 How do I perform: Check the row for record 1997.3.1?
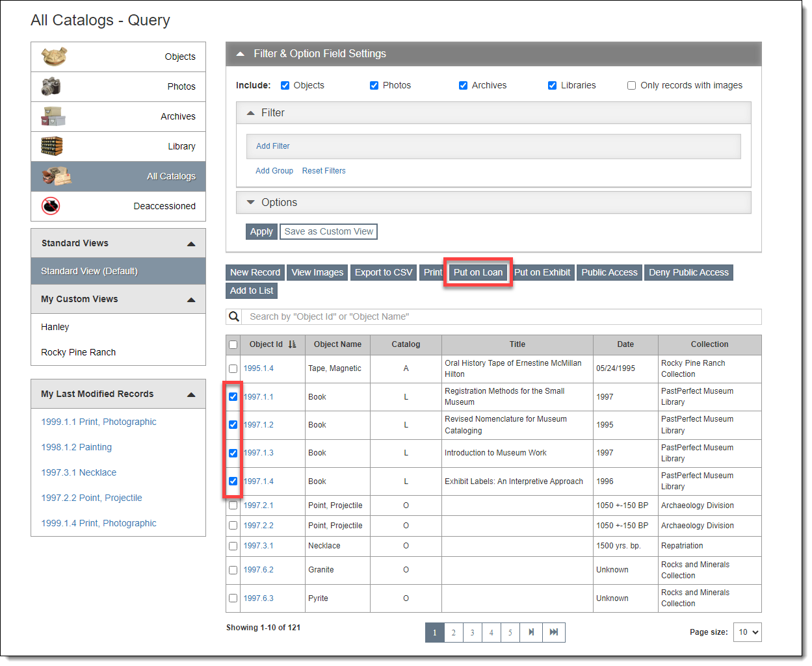coord(233,546)
